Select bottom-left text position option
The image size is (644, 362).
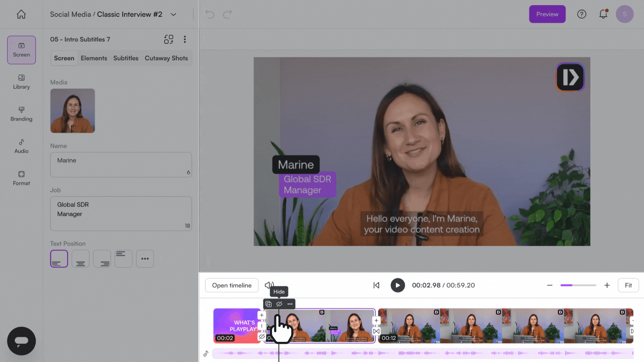tap(59, 259)
